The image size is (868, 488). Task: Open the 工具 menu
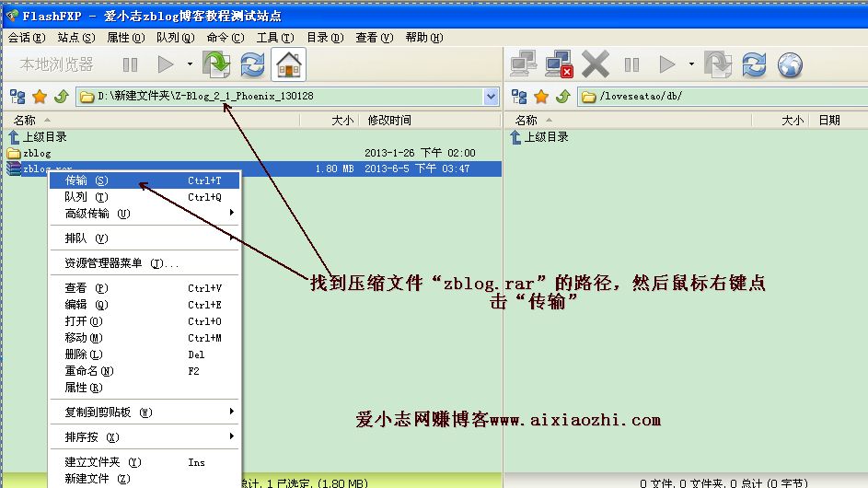(x=275, y=38)
